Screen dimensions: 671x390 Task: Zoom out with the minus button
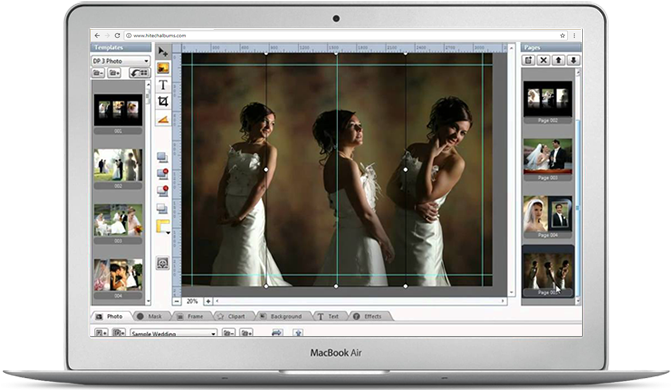[x=177, y=301]
